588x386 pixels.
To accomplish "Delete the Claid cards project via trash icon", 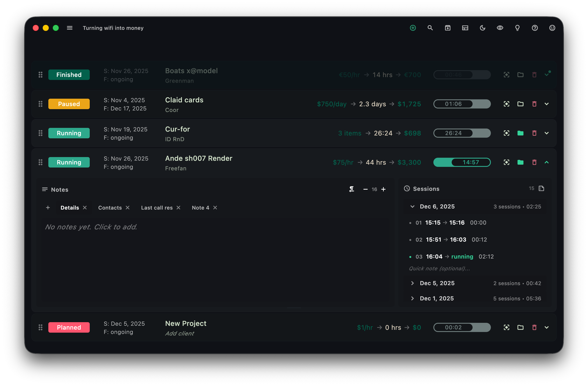I will pyautogui.click(x=534, y=104).
